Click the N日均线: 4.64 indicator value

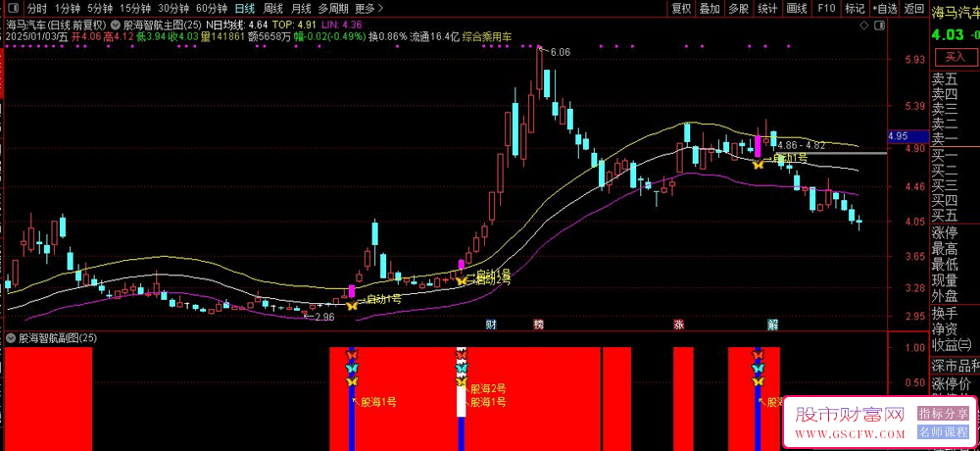[x=237, y=25]
